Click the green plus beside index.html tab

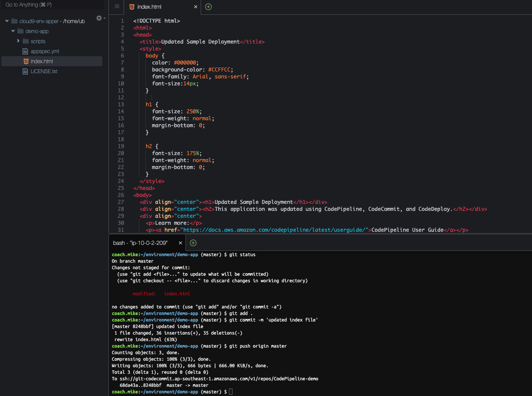tap(208, 7)
